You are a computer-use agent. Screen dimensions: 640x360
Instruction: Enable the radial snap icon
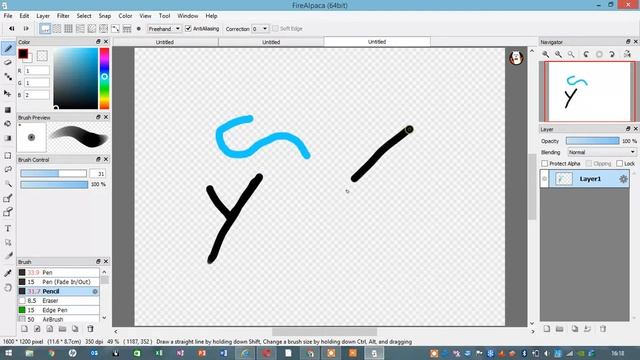(x=92, y=29)
